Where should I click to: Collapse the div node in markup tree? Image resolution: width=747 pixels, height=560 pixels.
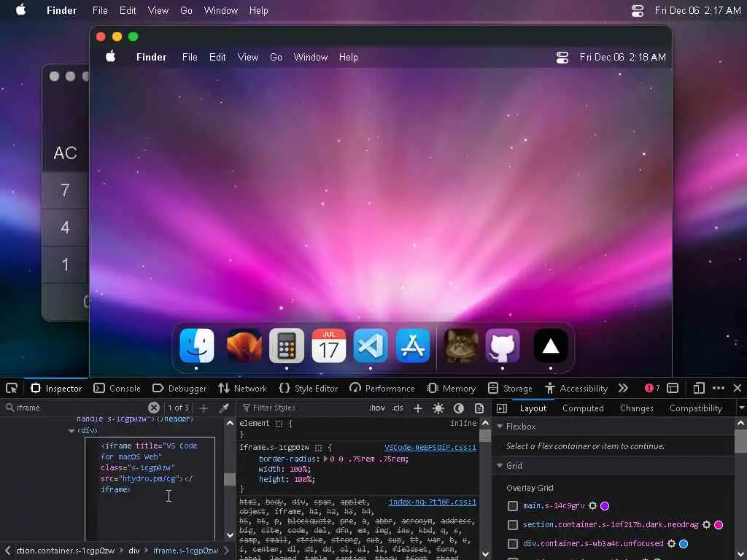tap(71, 430)
